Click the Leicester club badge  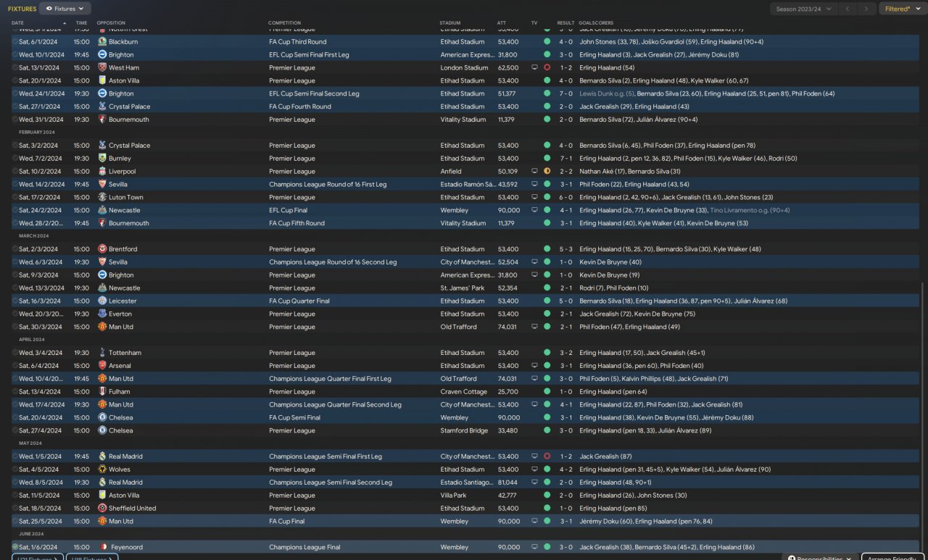(102, 301)
